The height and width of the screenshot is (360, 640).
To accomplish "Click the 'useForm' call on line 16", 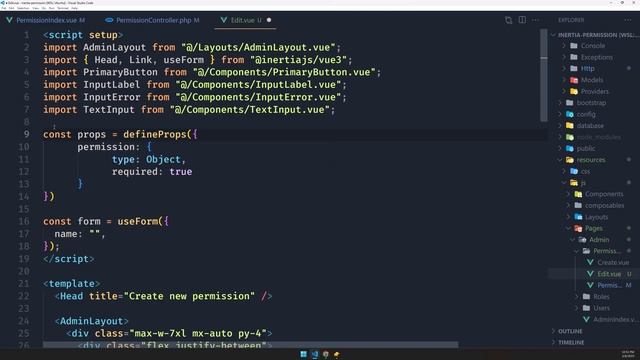I will pos(138,222).
